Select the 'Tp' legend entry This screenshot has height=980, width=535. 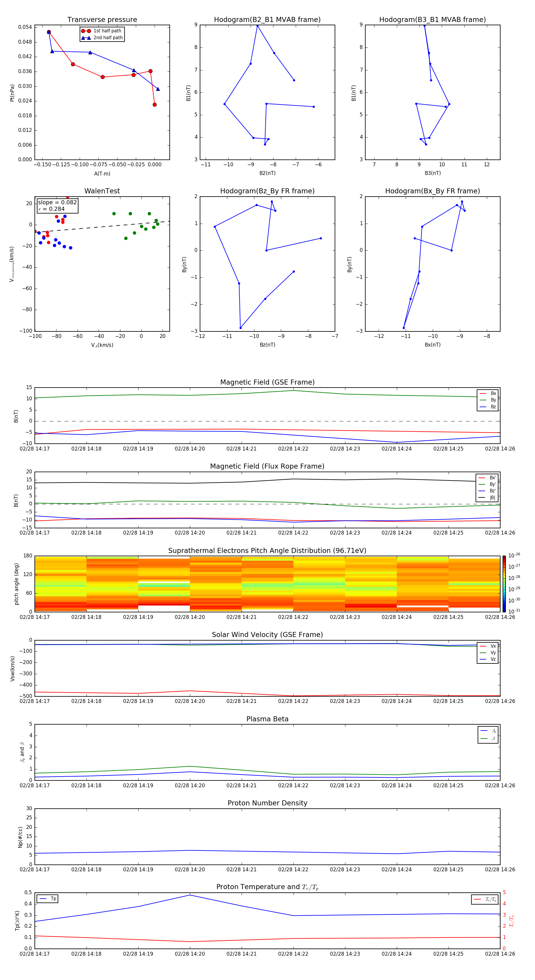pyautogui.click(x=48, y=899)
